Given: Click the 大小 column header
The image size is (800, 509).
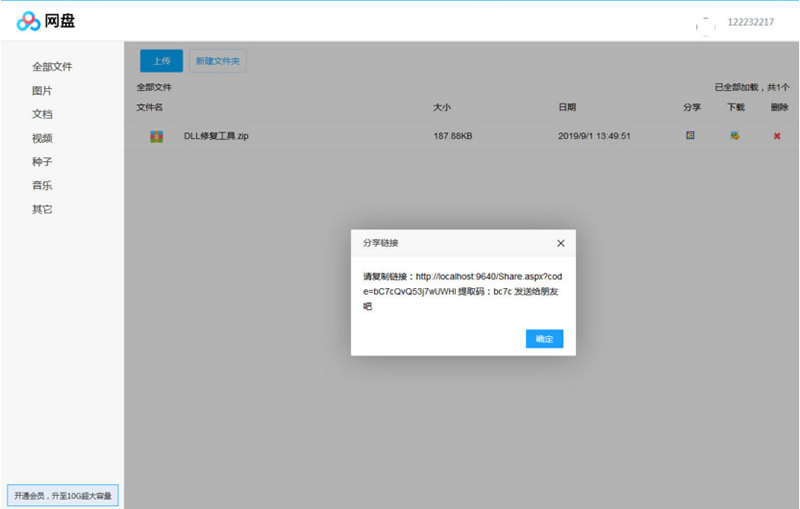Looking at the screenshot, I should pos(442,107).
